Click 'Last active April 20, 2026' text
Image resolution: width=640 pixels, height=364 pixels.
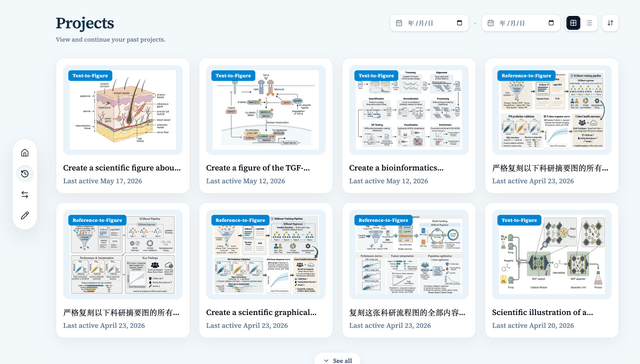click(x=533, y=325)
